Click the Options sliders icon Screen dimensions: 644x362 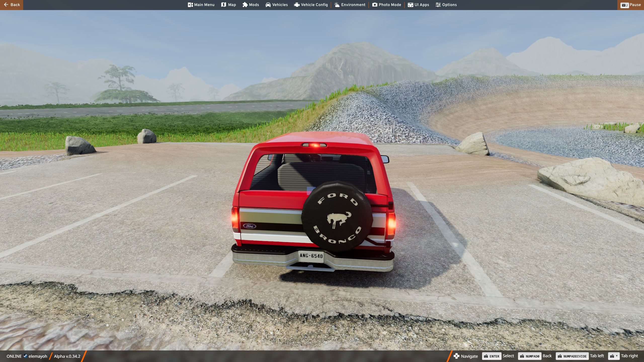[x=438, y=5]
